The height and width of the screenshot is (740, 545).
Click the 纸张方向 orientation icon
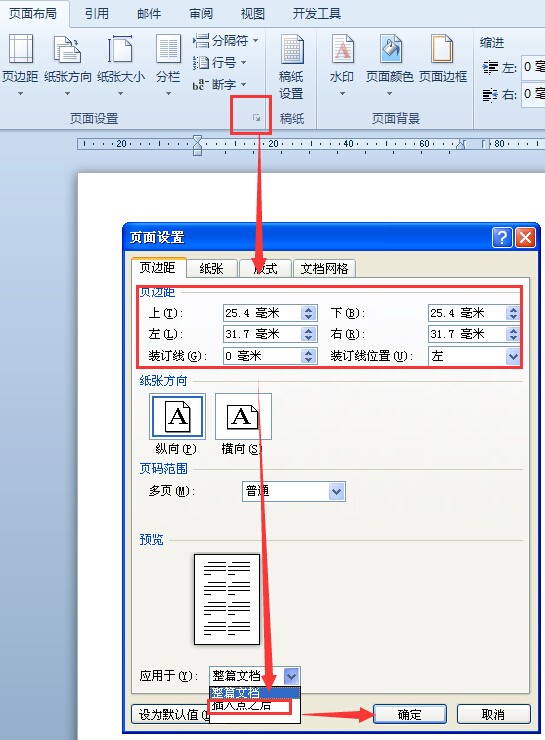click(67, 49)
